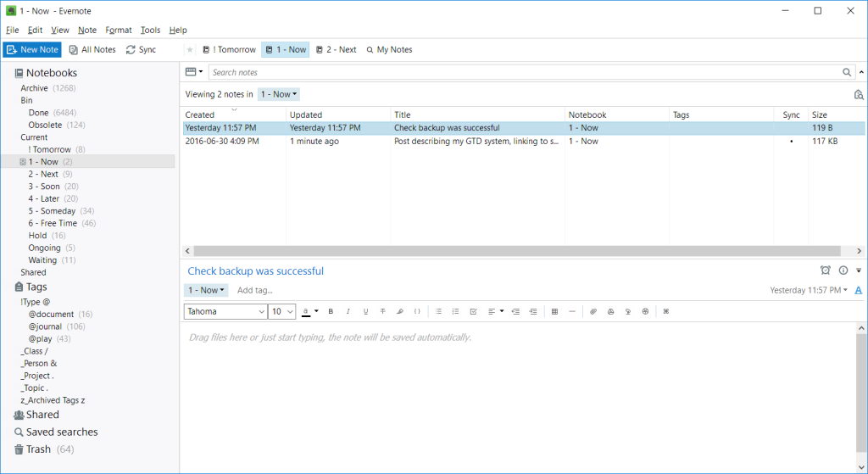
Task: Open the Format menu
Action: [119, 30]
